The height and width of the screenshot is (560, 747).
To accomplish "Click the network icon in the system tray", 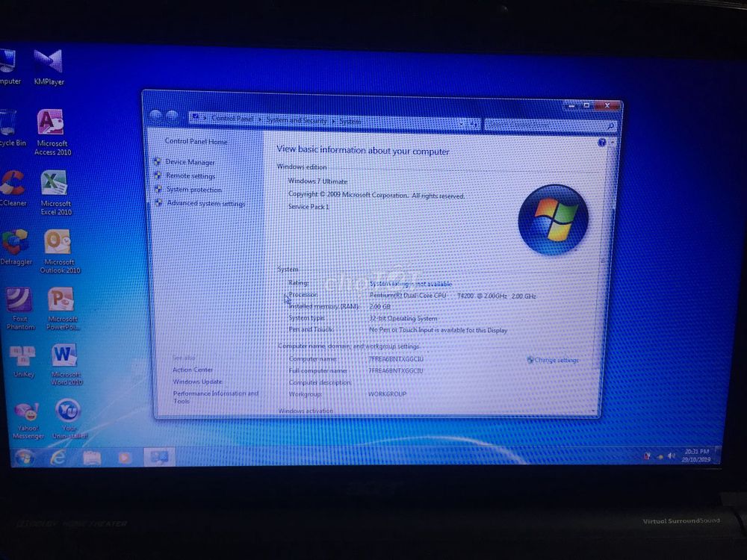I will 660,456.
